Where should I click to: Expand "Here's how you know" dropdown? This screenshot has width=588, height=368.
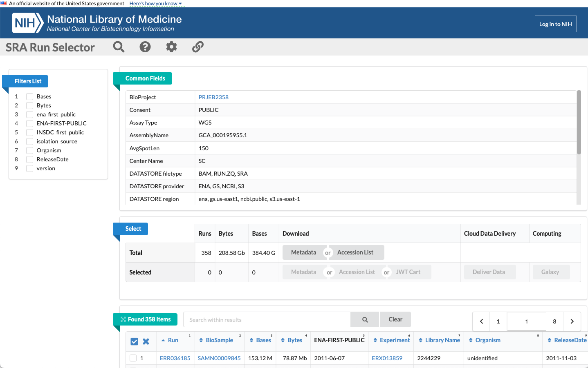coord(155,4)
